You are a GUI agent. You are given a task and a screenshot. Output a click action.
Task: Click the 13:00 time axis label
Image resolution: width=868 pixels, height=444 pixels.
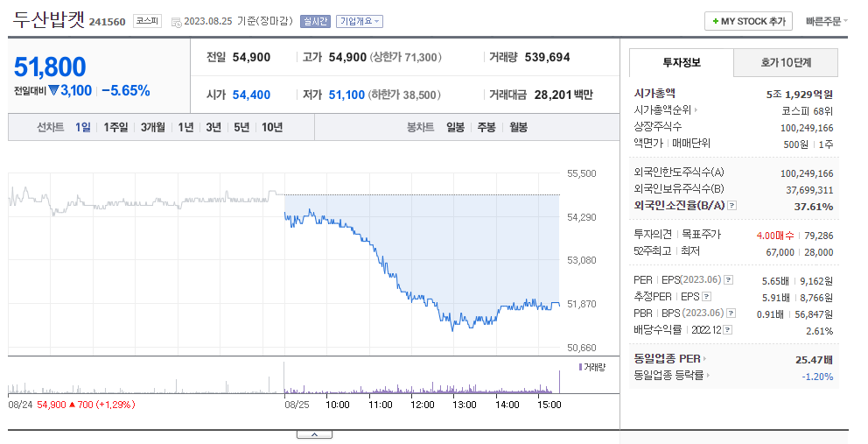click(464, 405)
